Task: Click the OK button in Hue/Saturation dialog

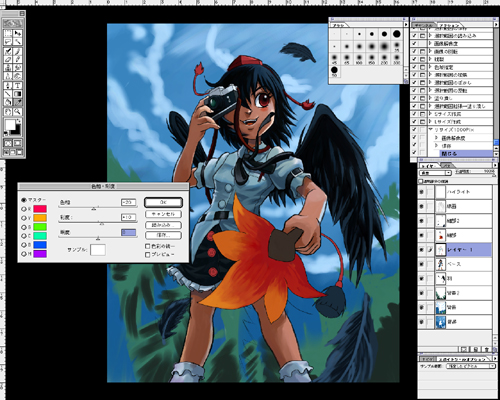Action: [x=163, y=202]
